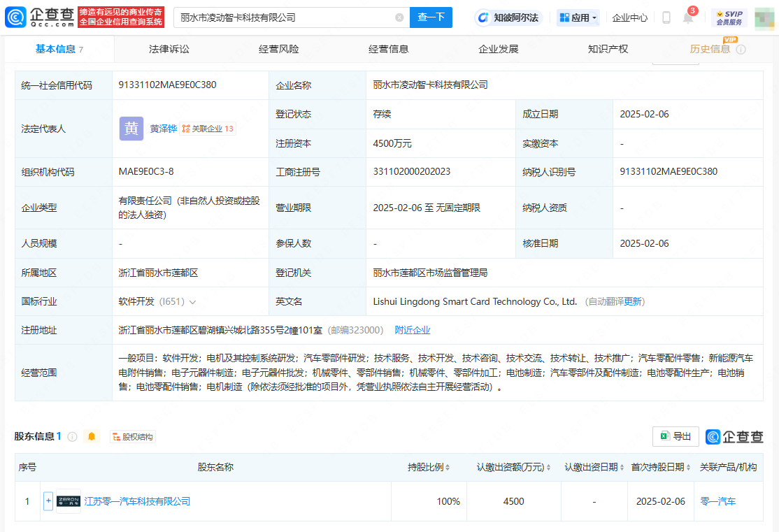The height and width of the screenshot is (532, 779).
Task: Open the user avatar profile picture
Action: (x=764, y=18)
